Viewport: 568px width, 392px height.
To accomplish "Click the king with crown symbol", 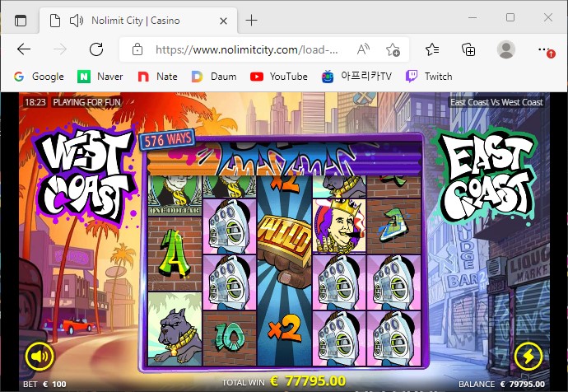I will (339, 226).
